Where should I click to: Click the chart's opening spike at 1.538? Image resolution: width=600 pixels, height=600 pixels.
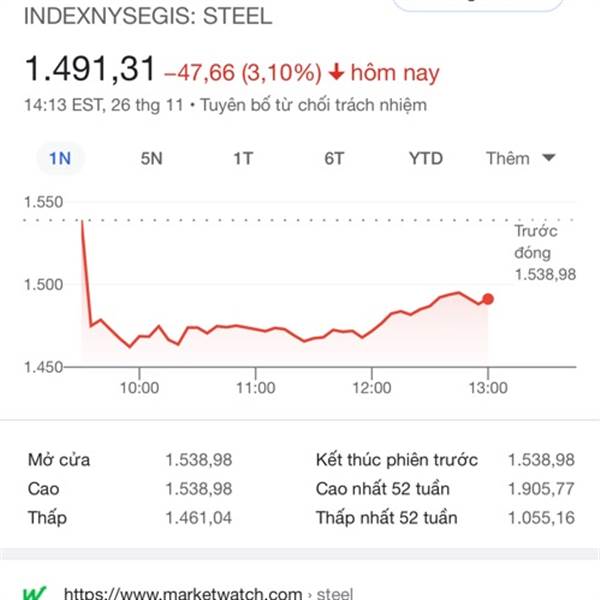[82, 222]
